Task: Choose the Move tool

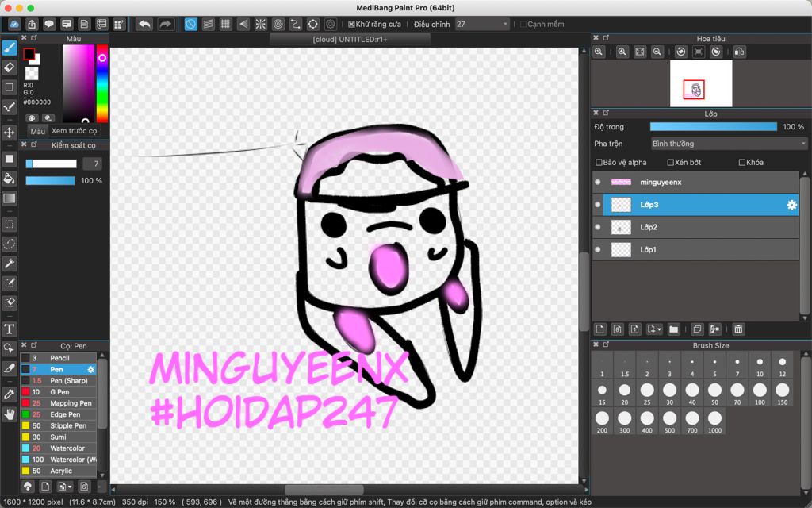Action: (10, 133)
